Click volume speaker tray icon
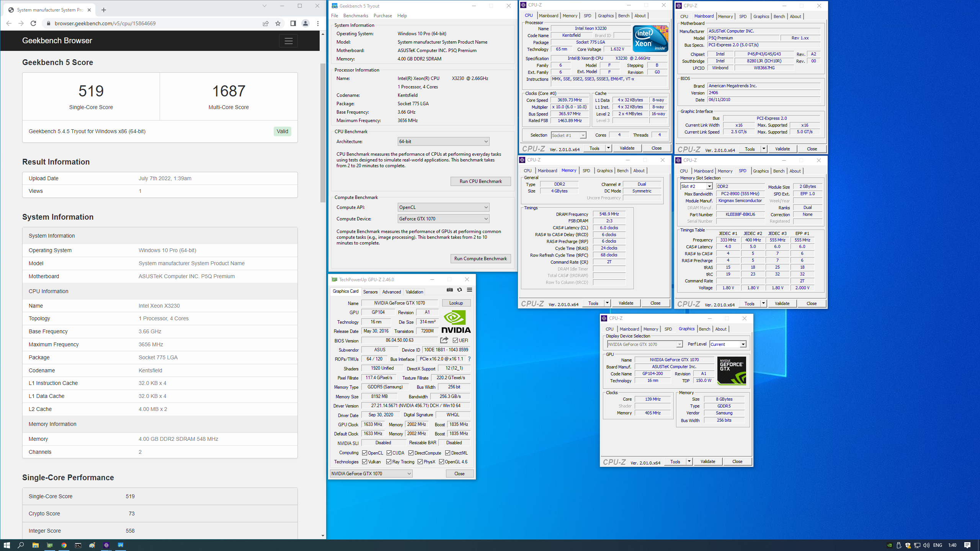 (926, 545)
